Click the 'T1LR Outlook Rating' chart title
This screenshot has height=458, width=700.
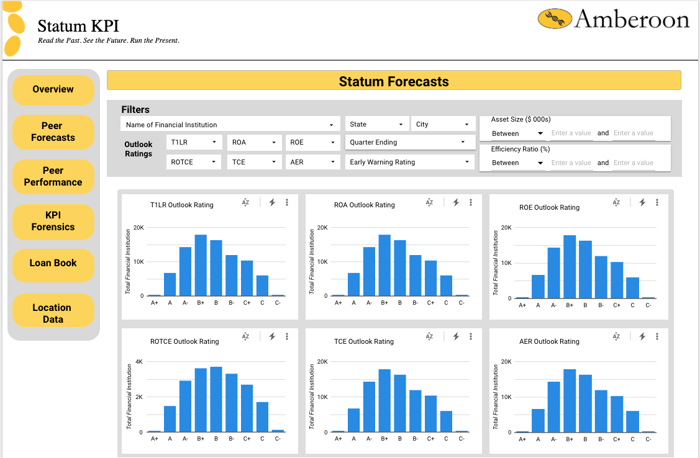click(182, 205)
